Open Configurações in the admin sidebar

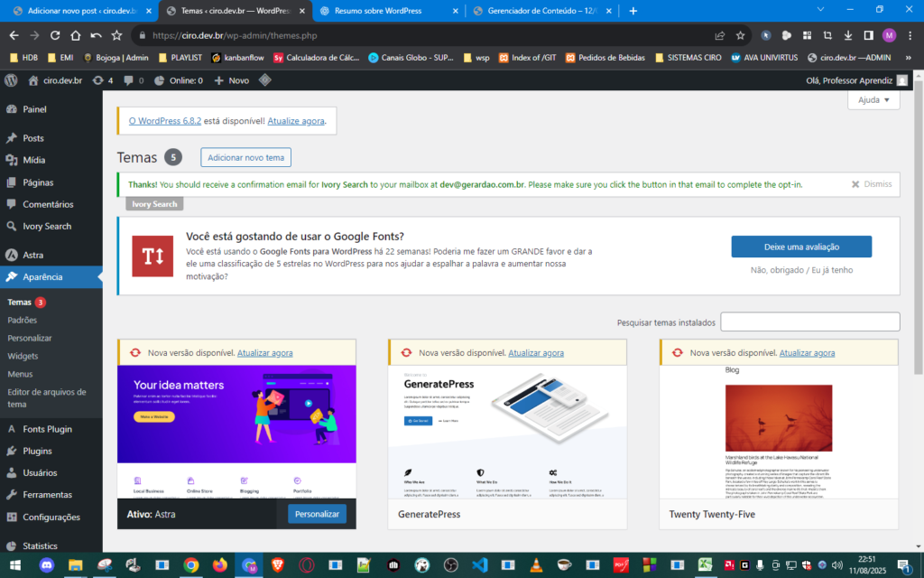click(x=51, y=517)
